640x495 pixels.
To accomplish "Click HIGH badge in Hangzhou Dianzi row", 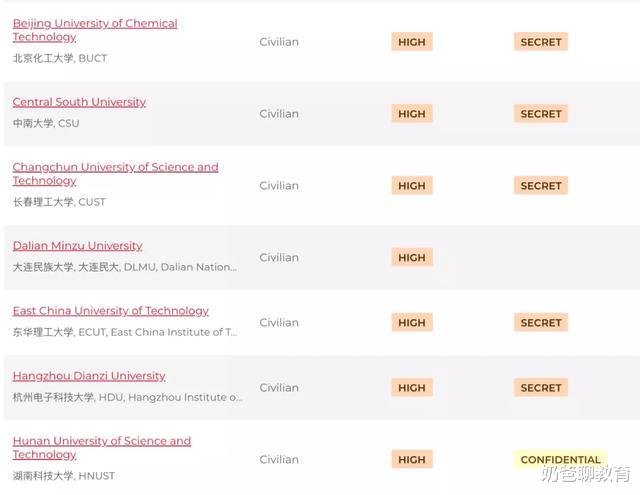I will [x=411, y=388].
